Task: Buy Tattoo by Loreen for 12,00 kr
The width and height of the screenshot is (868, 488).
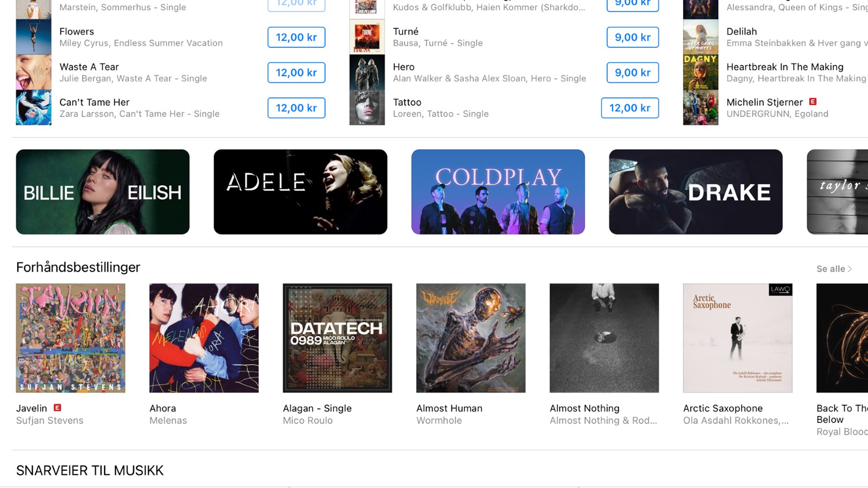Action: 630,108
